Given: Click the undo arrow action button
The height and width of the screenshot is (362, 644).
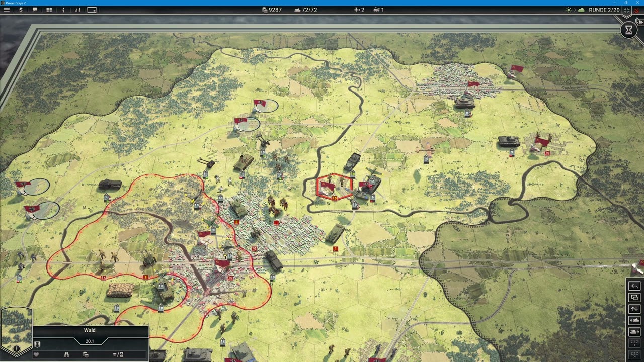Looking at the screenshot, I should 634,286.
